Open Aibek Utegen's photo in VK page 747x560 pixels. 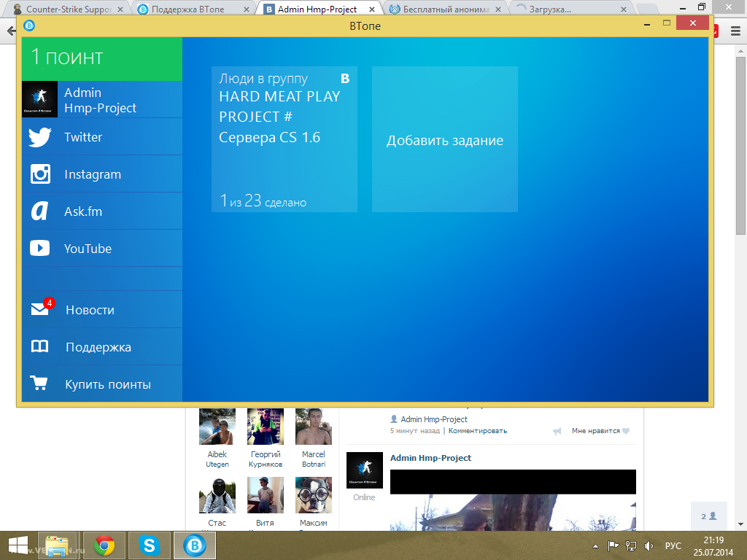217,427
